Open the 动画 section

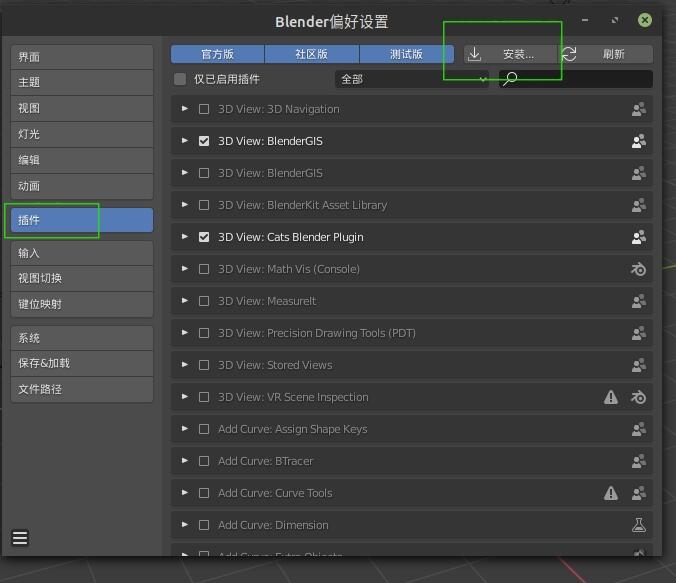pyautogui.click(x=82, y=186)
